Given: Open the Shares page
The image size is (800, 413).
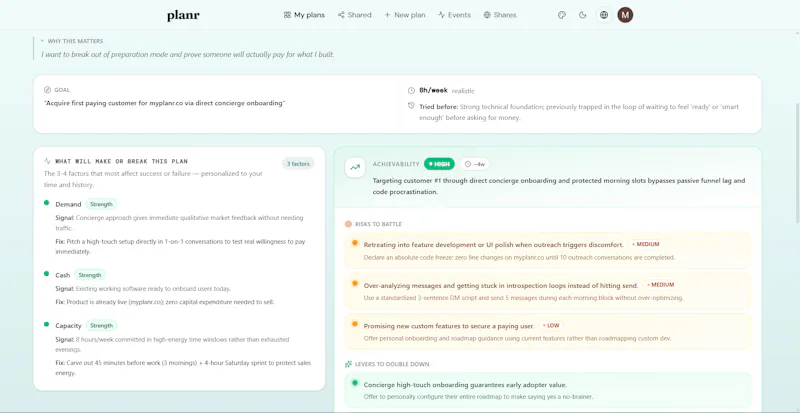Looking at the screenshot, I should tap(500, 15).
